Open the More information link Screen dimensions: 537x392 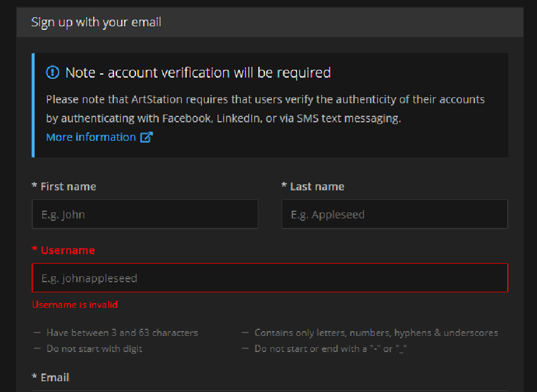click(x=91, y=137)
